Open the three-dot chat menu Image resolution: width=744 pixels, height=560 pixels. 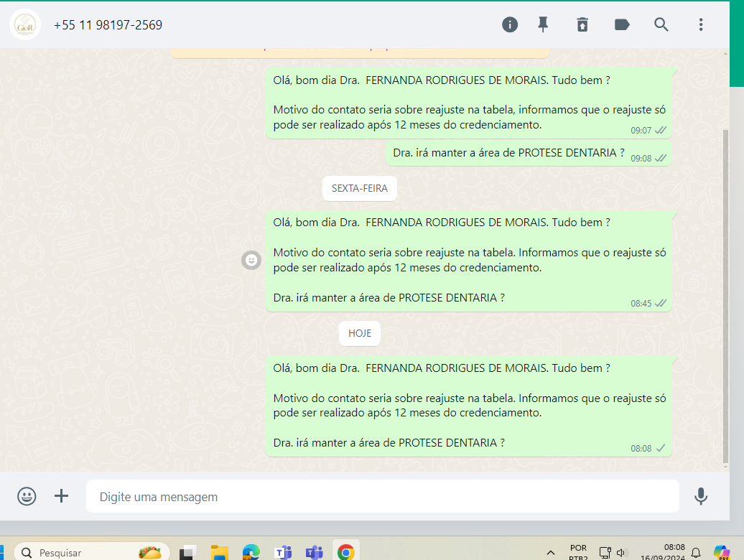(701, 24)
